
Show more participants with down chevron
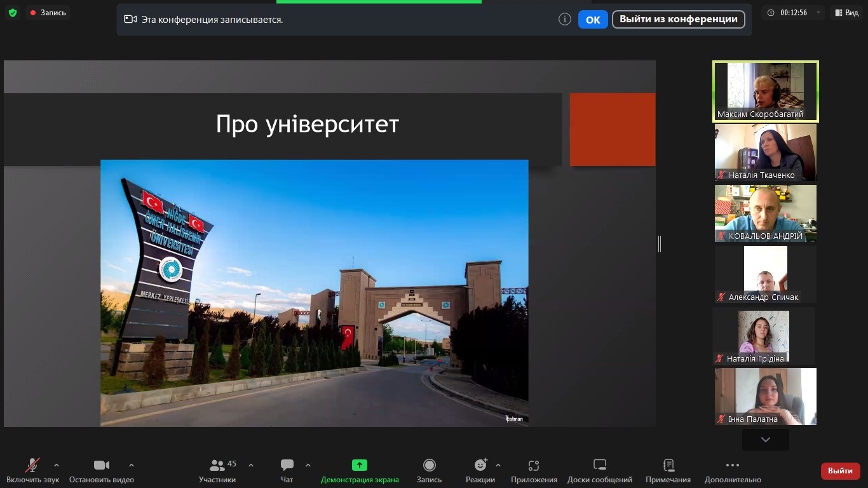765,440
